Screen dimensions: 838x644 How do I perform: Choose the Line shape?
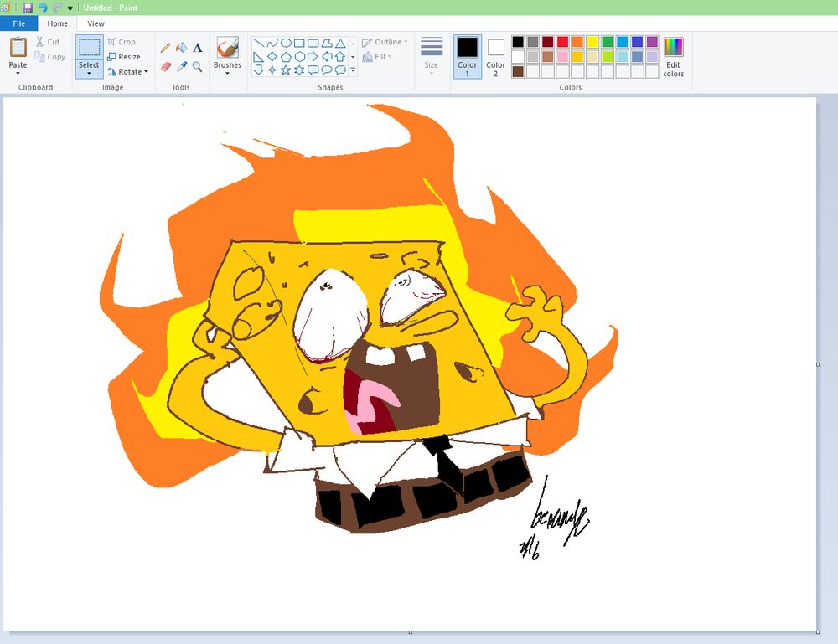coord(259,43)
